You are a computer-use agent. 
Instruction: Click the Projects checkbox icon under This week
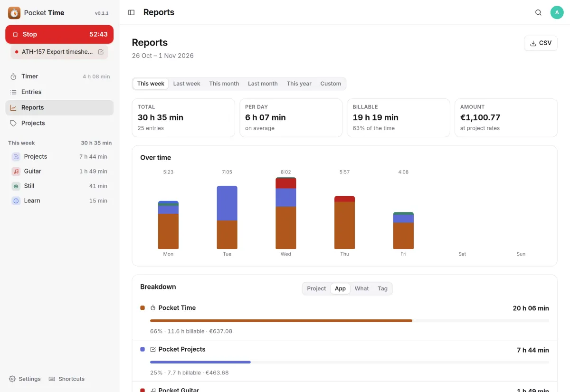click(x=16, y=157)
